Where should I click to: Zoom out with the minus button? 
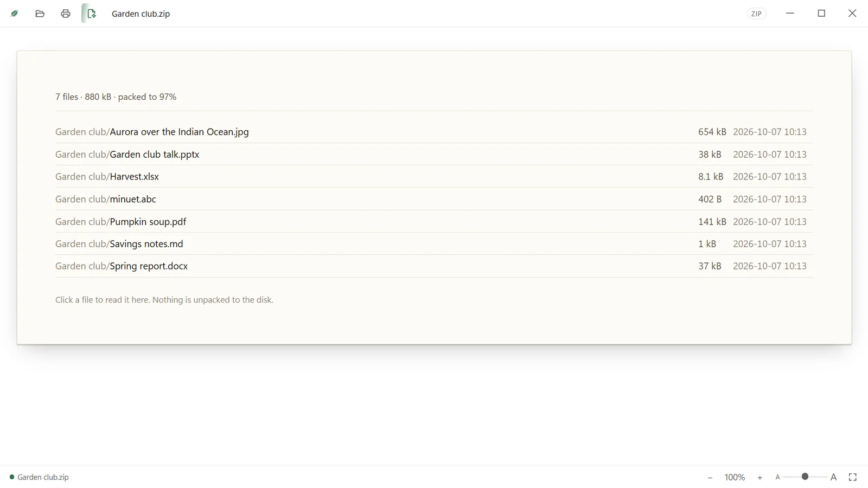coord(710,477)
